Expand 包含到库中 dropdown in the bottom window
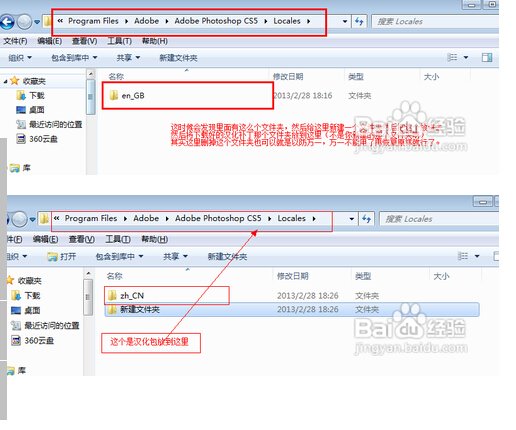 (x=119, y=256)
